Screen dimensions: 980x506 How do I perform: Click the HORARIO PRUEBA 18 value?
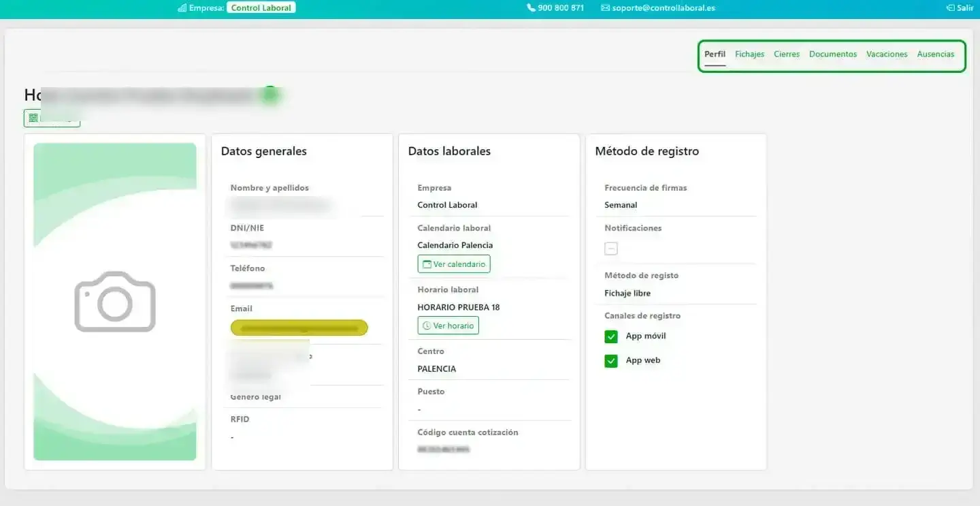coord(459,307)
